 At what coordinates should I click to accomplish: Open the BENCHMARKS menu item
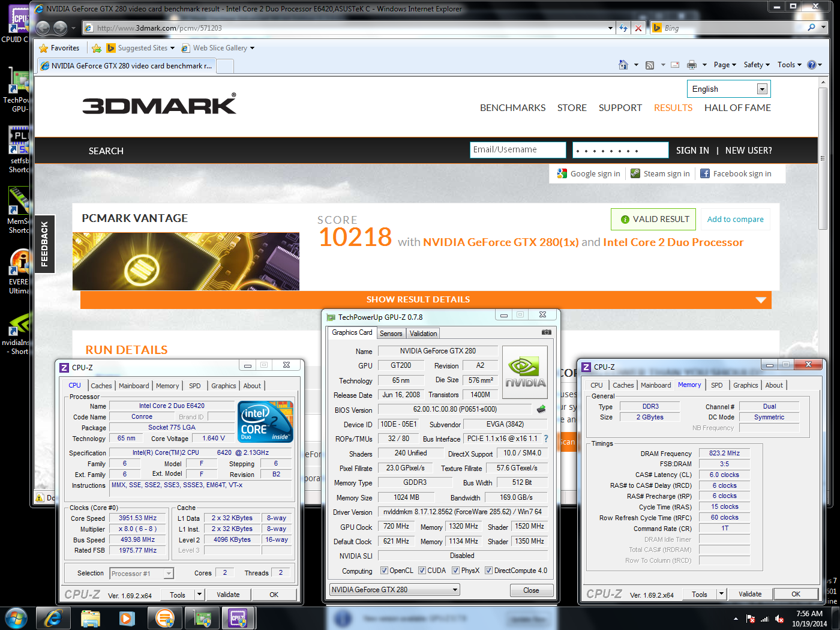512,108
